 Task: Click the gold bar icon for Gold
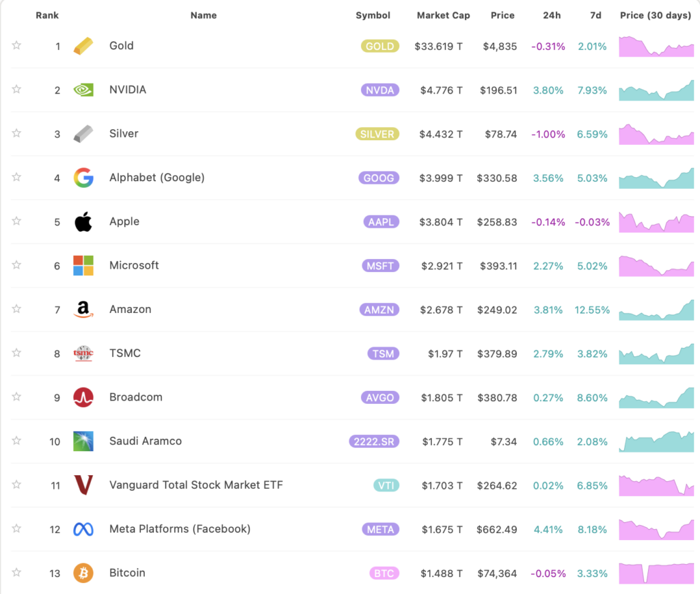point(83,46)
